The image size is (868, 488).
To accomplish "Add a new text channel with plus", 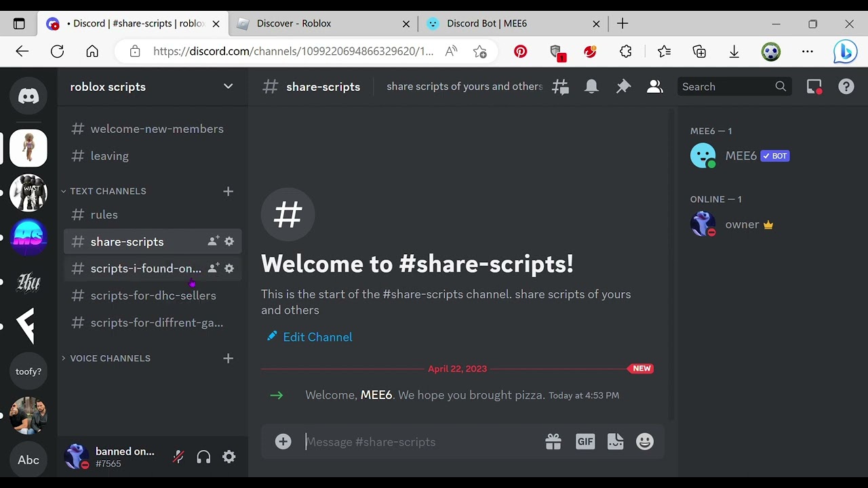I will coord(228,191).
